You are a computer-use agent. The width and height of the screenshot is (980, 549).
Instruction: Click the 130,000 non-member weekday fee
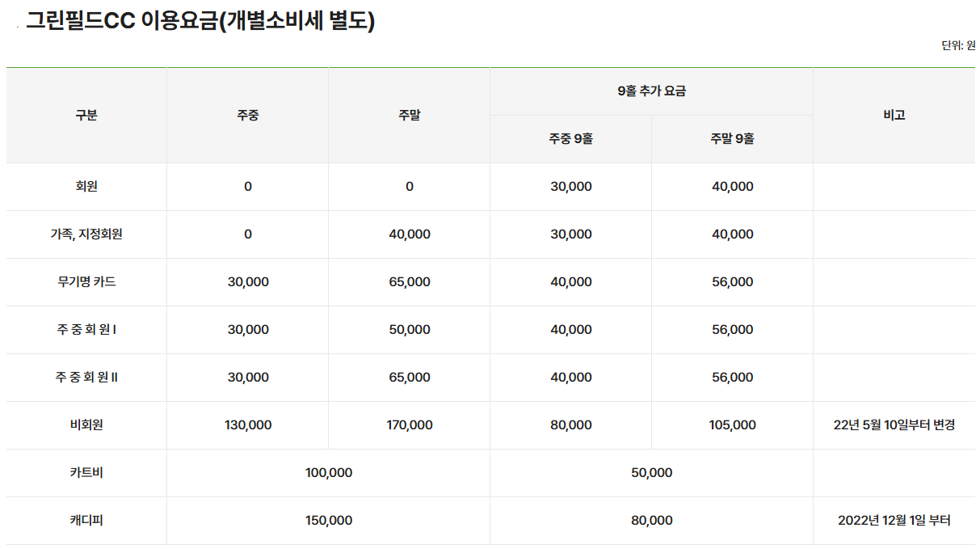click(248, 425)
